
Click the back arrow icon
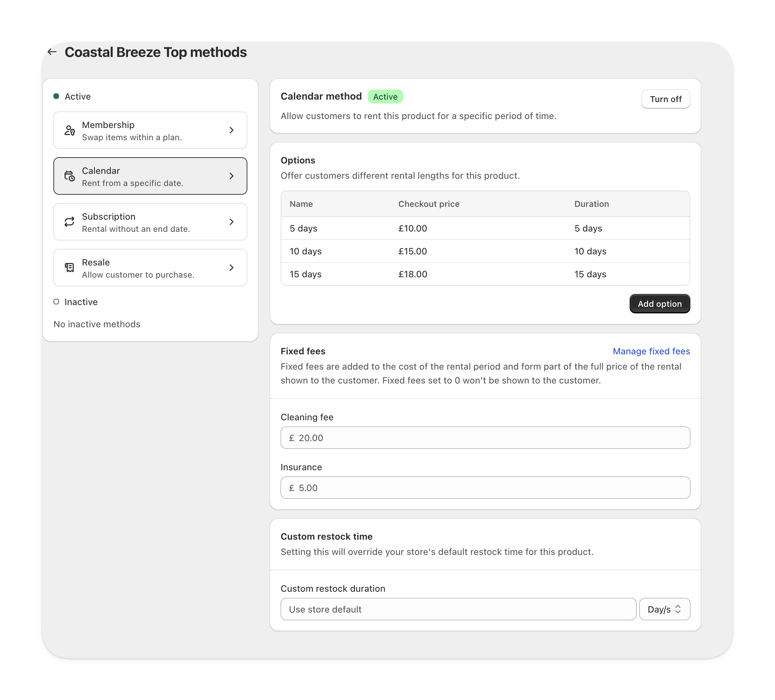(x=52, y=52)
